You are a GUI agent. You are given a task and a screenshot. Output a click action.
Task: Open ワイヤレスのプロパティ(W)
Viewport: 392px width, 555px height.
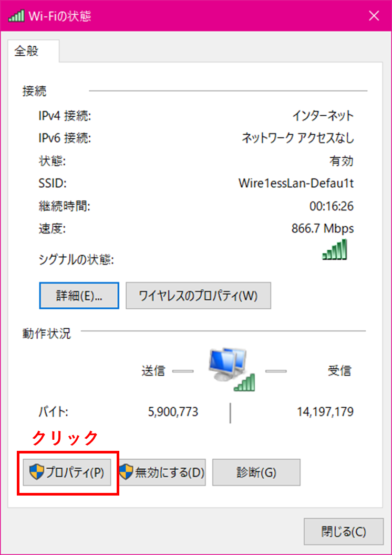coord(198,296)
